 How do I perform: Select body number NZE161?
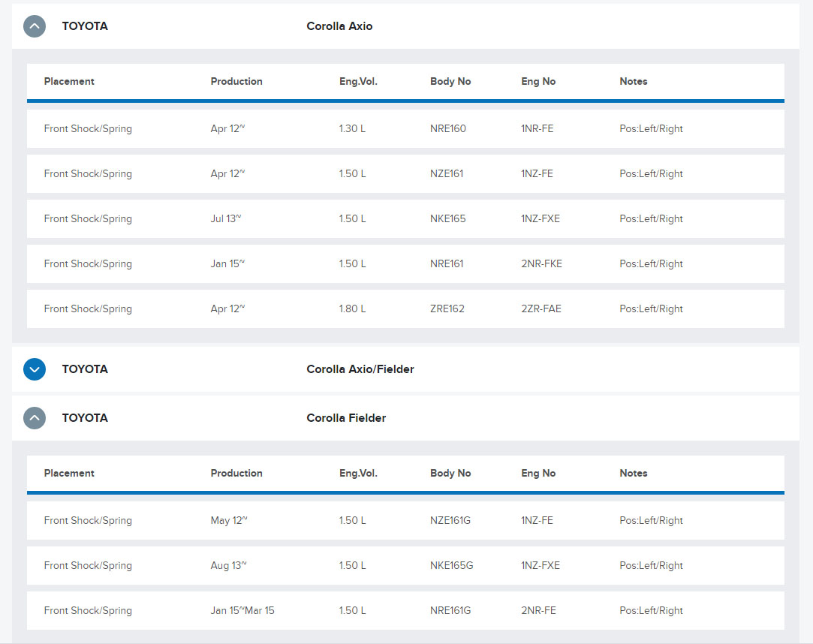coord(447,173)
